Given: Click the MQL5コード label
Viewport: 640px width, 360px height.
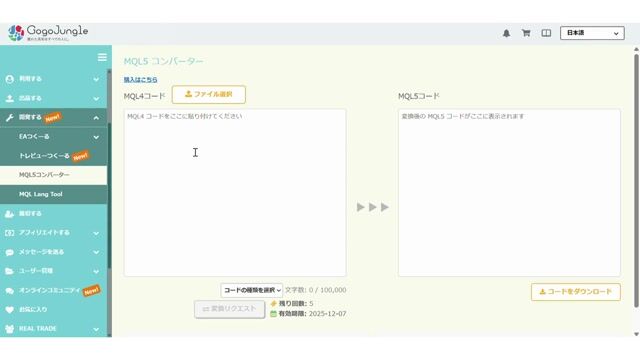Looking at the screenshot, I should tap(419, 96).
